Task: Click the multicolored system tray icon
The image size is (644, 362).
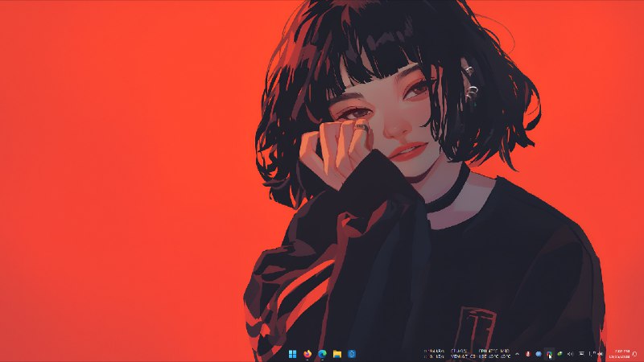Action: tap(549, 354)
